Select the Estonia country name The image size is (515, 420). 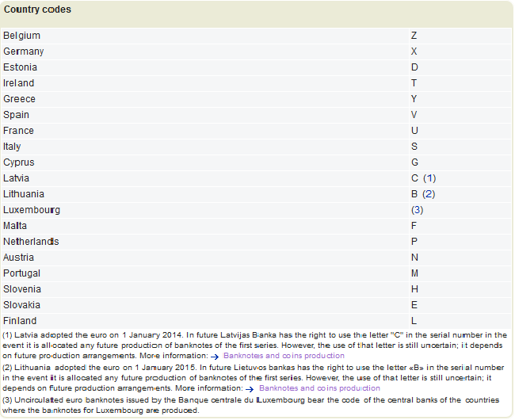coord(20,67)
